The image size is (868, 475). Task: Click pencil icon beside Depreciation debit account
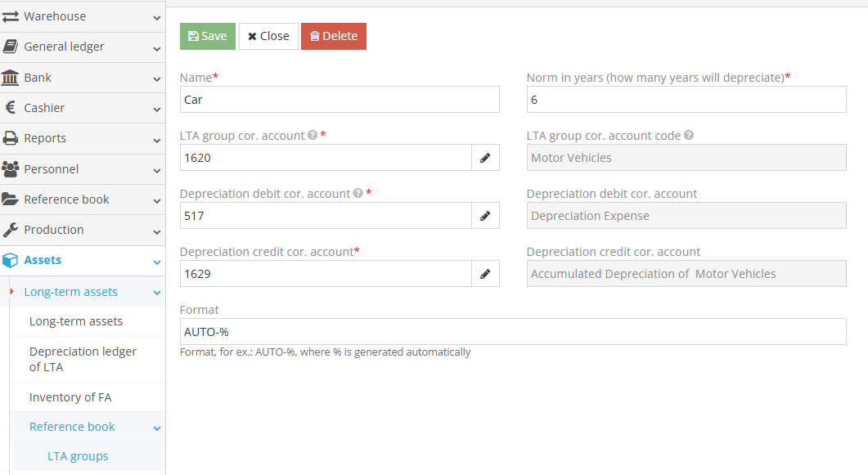point(485,215)
